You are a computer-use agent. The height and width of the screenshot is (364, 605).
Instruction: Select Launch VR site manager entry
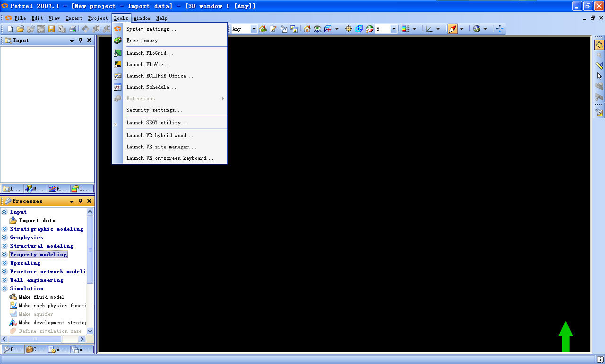pos(170,147)
